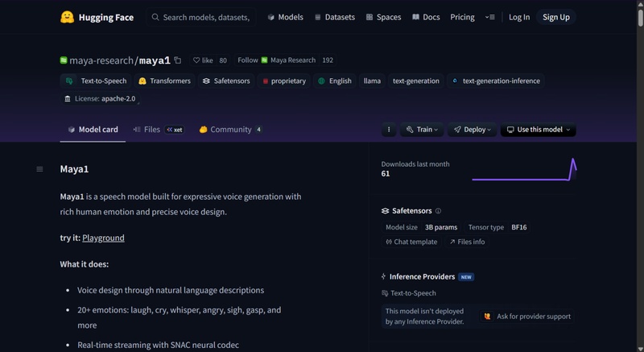This screenshot has height=352, width=644.
Task: Click the search models input field
Action: point(205,17)
